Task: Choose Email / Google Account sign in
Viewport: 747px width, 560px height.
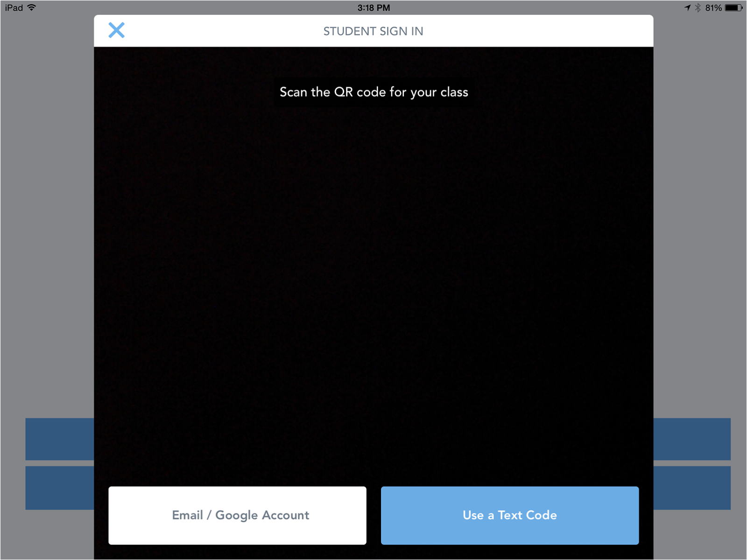Action: coord(237,515)
